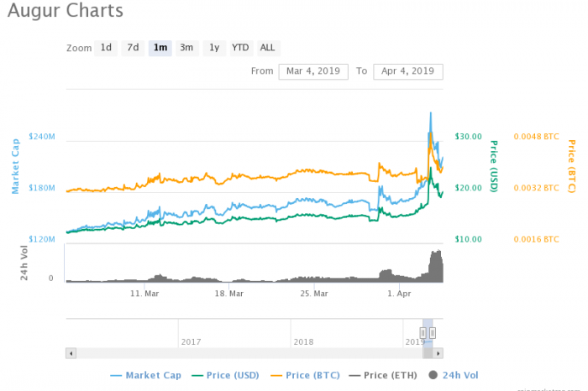Set chart zoom to 7d
The width and height of the screenshot is (588, 391).
[133, 48]
